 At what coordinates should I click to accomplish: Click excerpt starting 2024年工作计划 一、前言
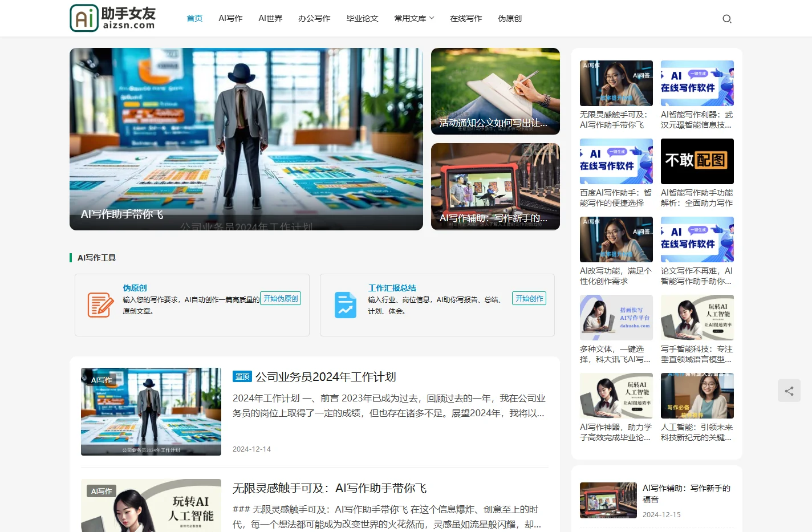pos(389,405)
